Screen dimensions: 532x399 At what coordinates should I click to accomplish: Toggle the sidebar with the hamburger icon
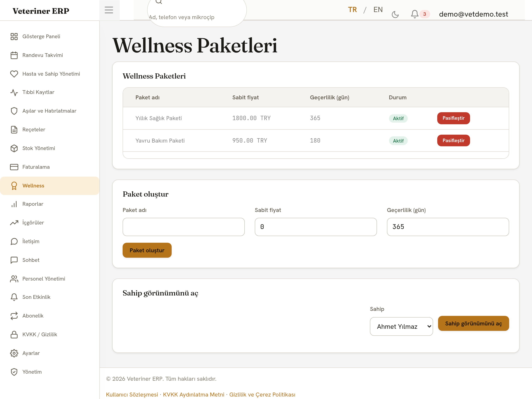tap(109, 10)
